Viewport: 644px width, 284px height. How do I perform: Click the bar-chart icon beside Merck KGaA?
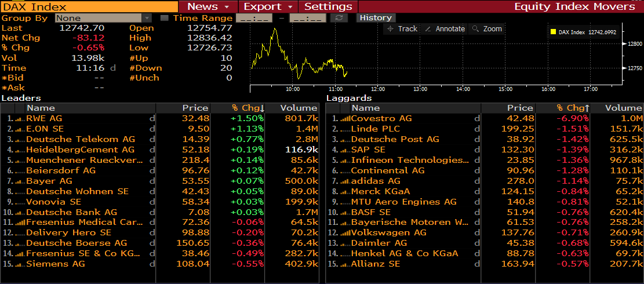(345, 191)
